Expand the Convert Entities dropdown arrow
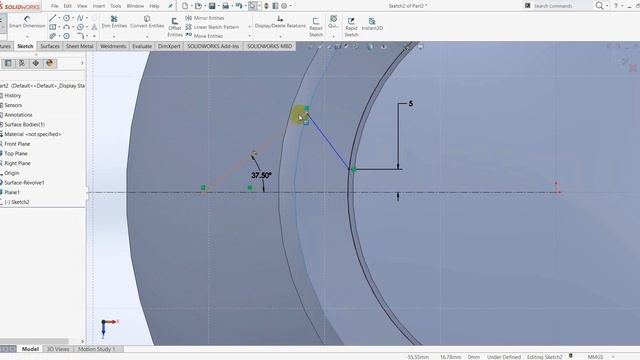Viewport: 640px width, 360px height. 147,36
